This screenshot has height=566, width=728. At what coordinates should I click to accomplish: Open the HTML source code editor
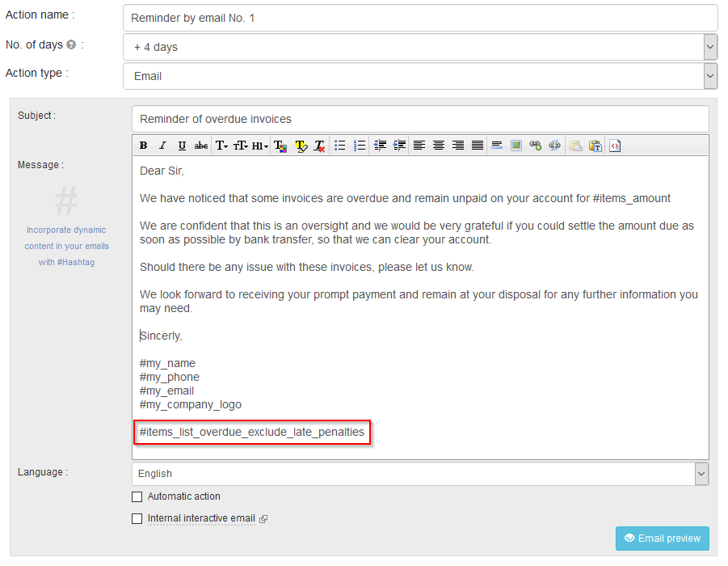tap(615, 146)
